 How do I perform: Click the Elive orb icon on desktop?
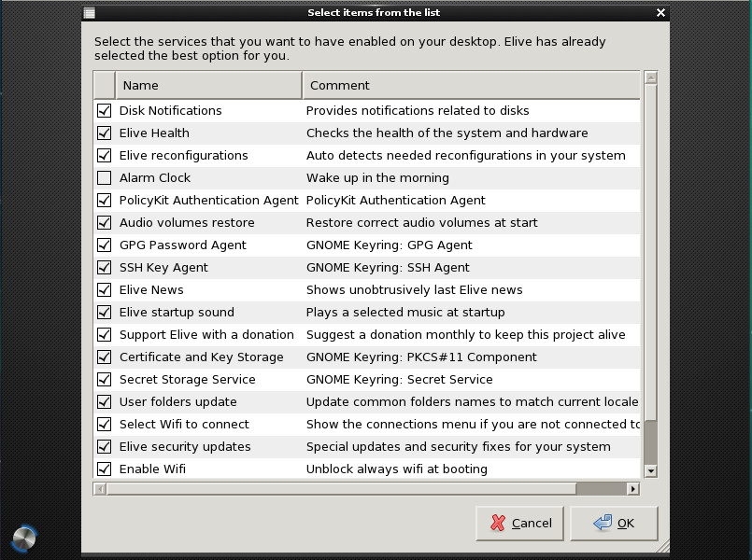point(23,538)
